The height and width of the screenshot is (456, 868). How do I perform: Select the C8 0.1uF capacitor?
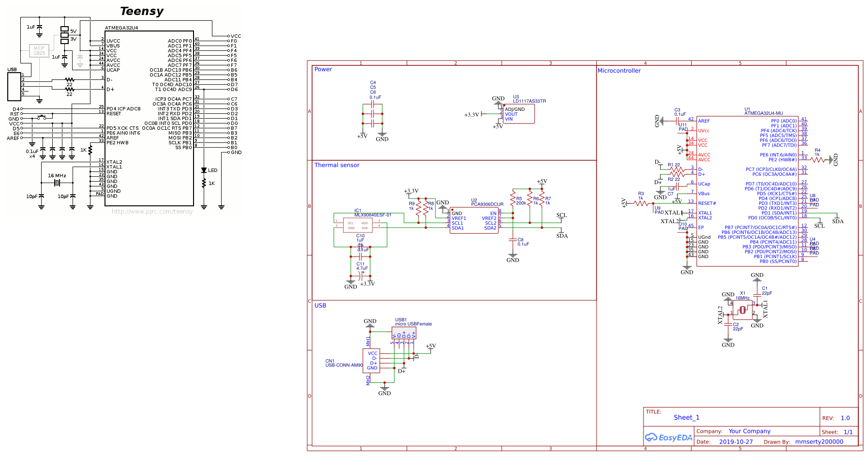pyautogui.click(x=513, y=240)
